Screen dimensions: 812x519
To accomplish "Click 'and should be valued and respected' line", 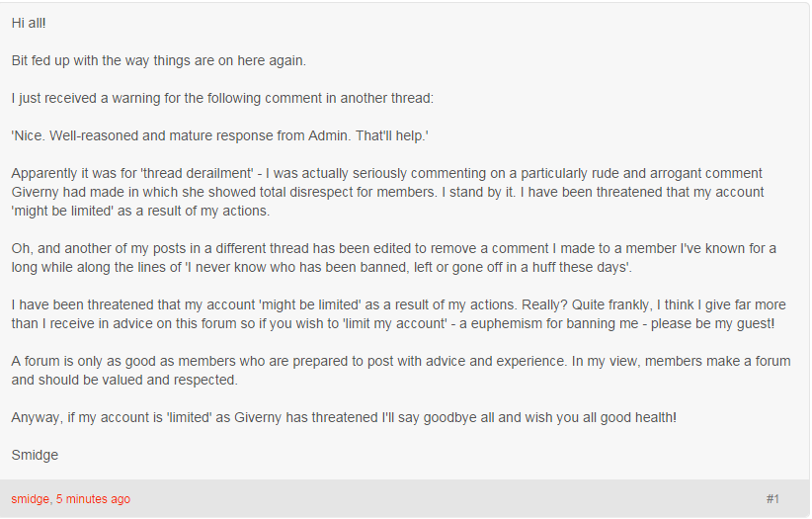I will pyautogui.click(x=124, y=380).
